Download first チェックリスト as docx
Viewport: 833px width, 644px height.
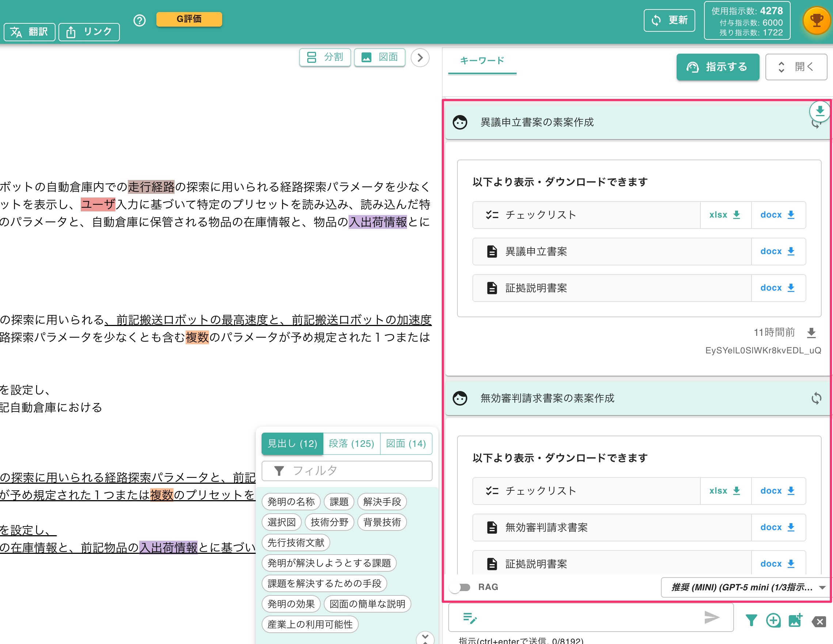click(x=778, y=215)
